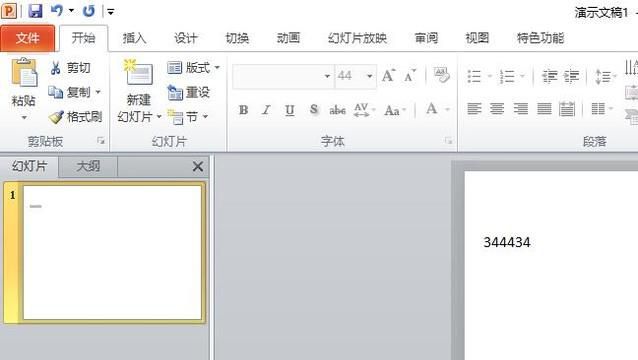The height and width of the screenshot is (360, 638).
Task: Click the 新建幻灯片 new slide icon
Action: tap(138, 72)
